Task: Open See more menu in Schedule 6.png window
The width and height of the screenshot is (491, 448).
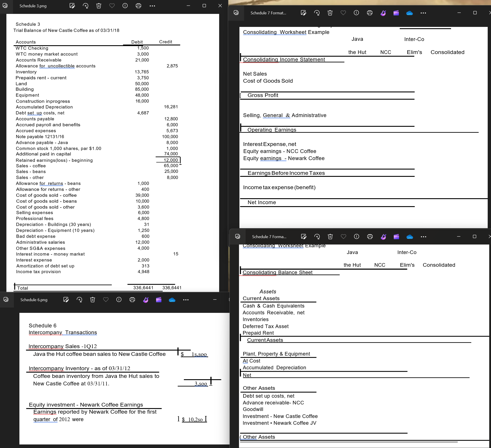Action: click(186, 300)
